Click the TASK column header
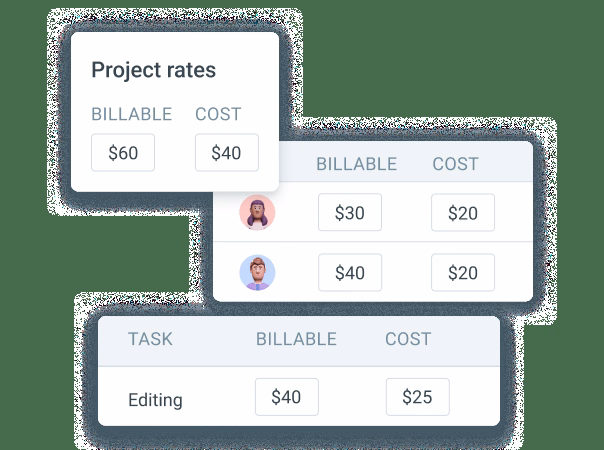Screen dimensions: 604x450 click(150, 339)
